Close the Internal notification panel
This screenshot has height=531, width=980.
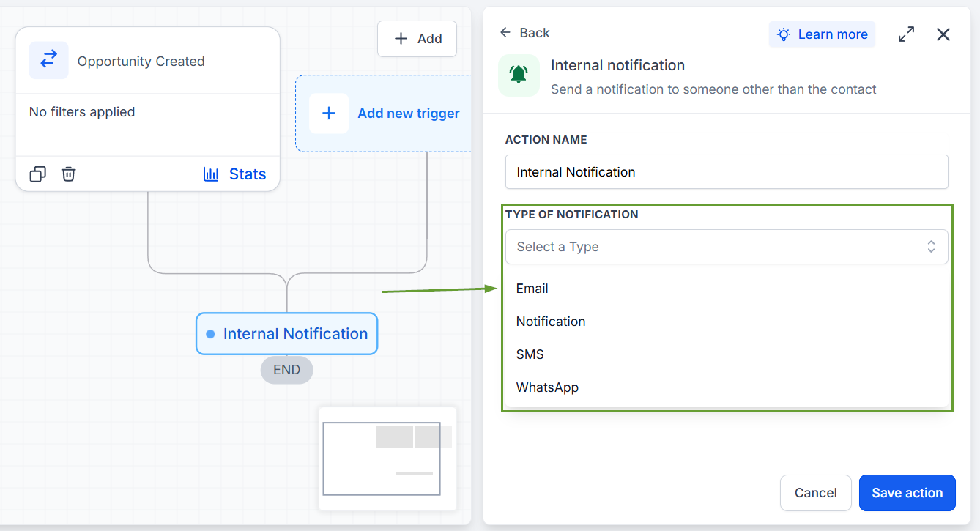943,34
